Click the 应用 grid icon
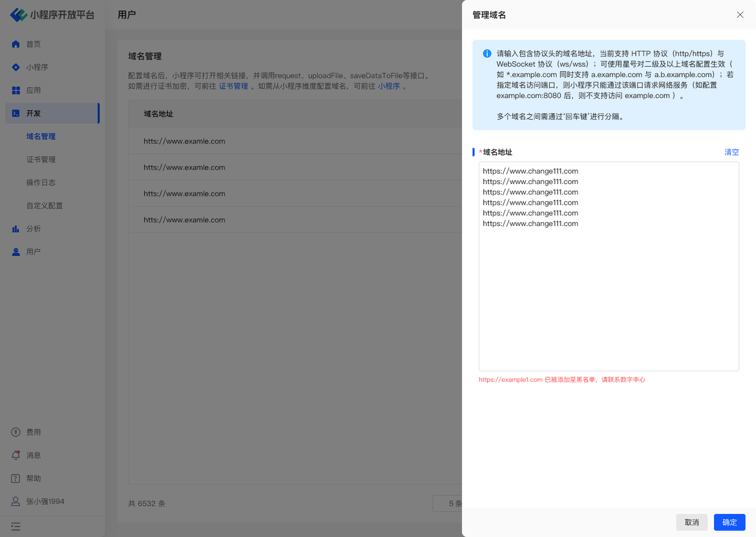This screenshot has width=756, height=537. click(x=16, y=90)
